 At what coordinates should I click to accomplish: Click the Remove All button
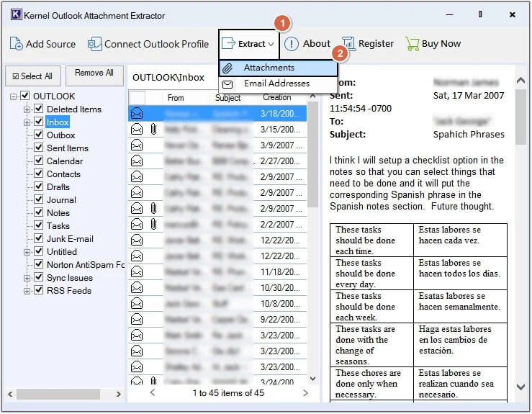point(94,75)
